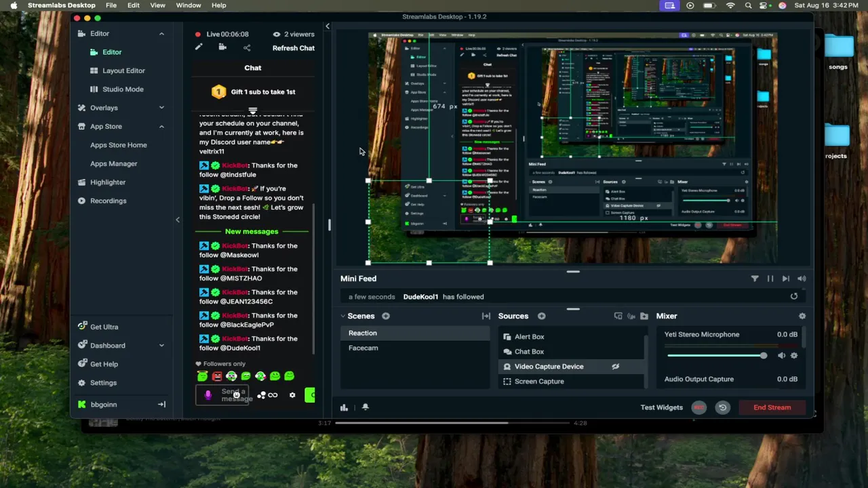Screen dimensions: 868x488
Task: Open the stream info edit pencil icon
Action: pos(199,47)
